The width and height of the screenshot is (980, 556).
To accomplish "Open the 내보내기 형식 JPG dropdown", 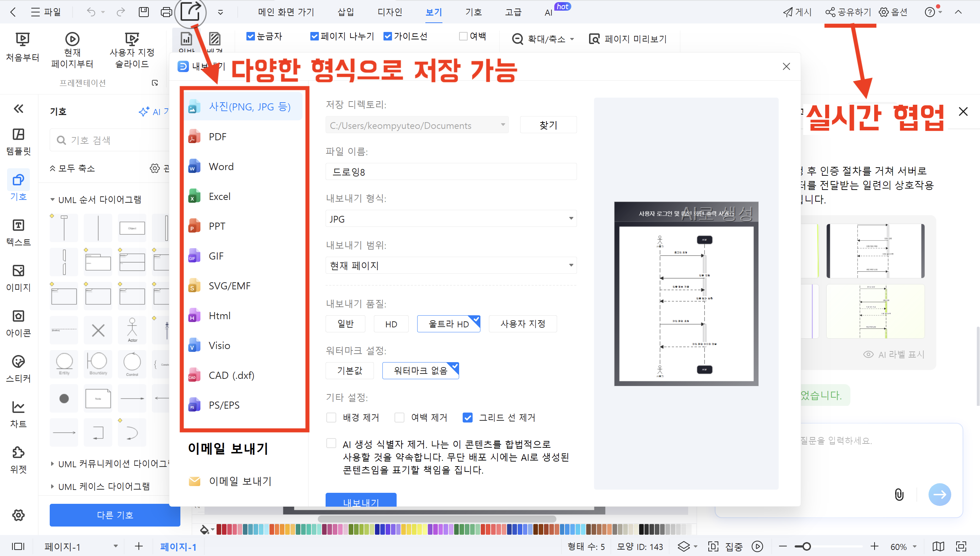I will pyautogui.click(x=451, y=219).
